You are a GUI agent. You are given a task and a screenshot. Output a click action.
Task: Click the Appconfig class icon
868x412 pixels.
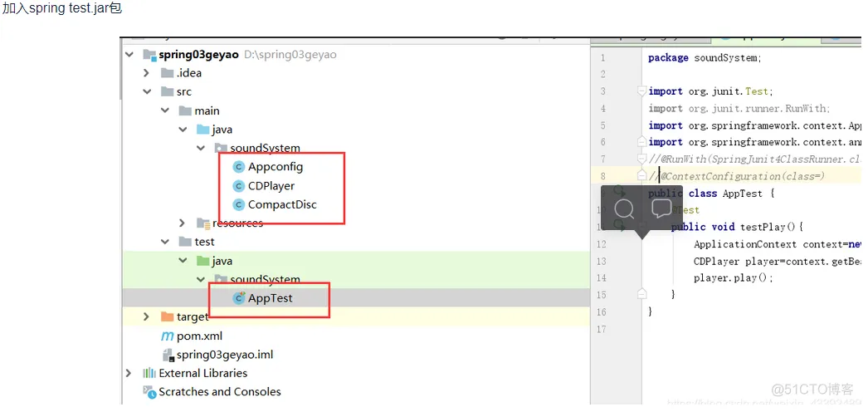point(239,167)
